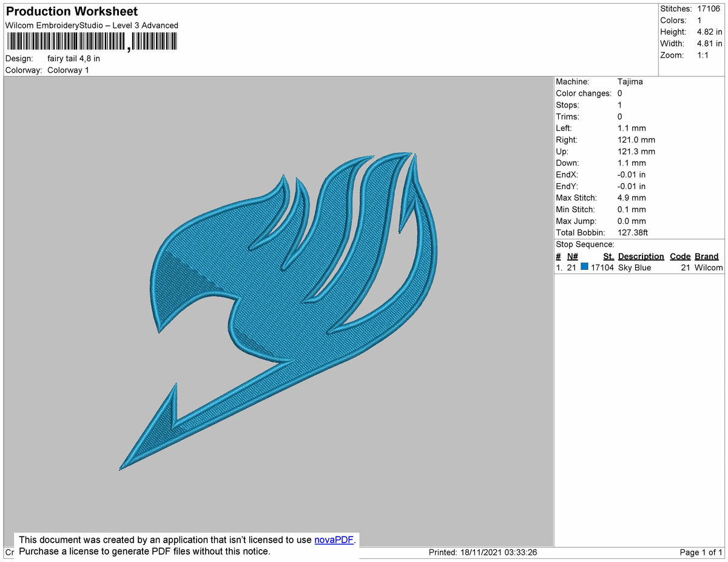The width and height of the screenshot is (728, 562).
Task: Select the Width value '4.81 in'
Action: pos(710,44)
